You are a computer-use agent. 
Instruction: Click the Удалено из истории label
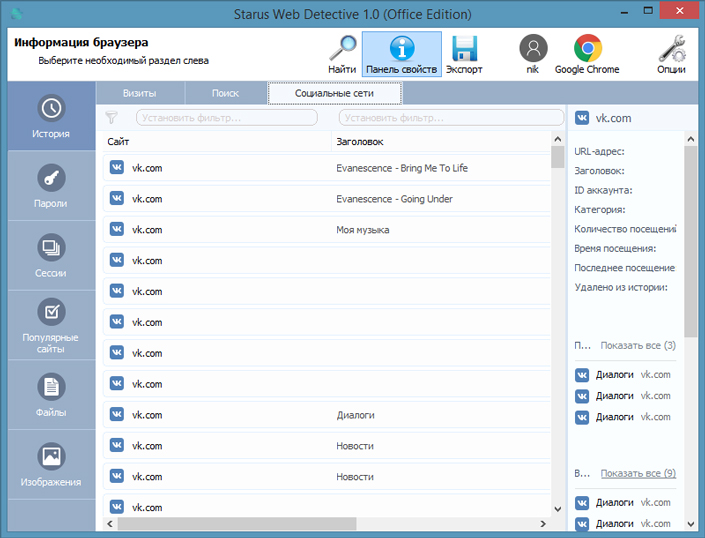click(x=621, y=287)
